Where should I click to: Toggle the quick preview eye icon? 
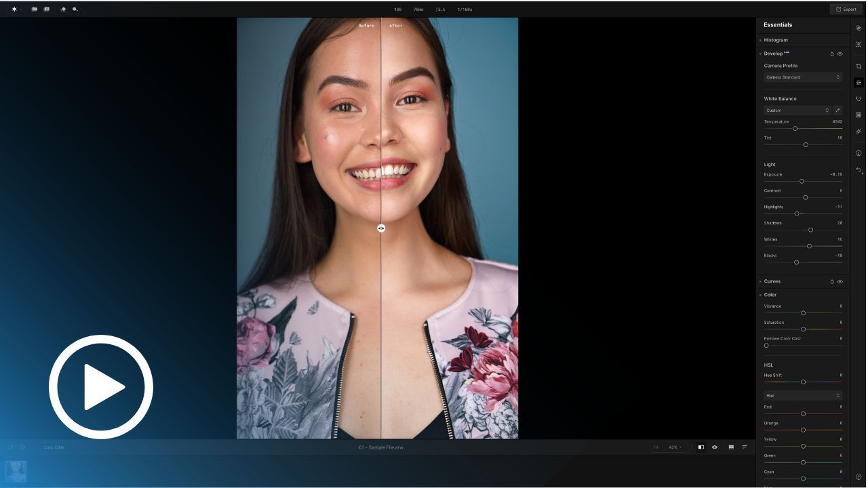pos(715,447)
